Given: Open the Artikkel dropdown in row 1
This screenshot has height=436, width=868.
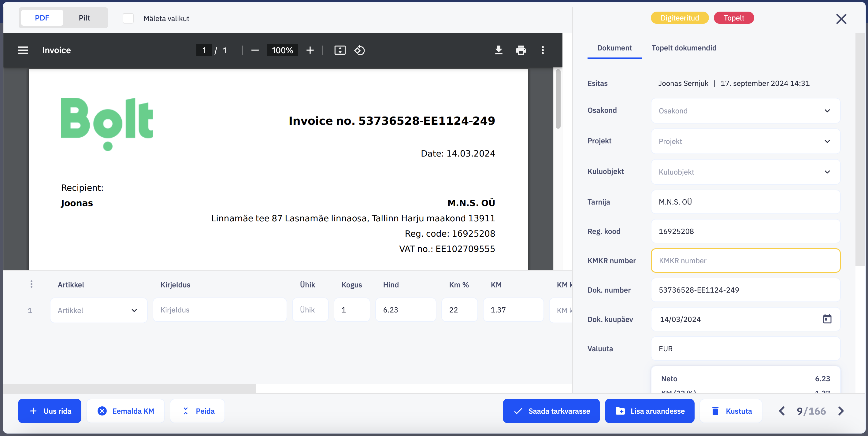Looking at the screenshot, I should (x=98, y=310).
